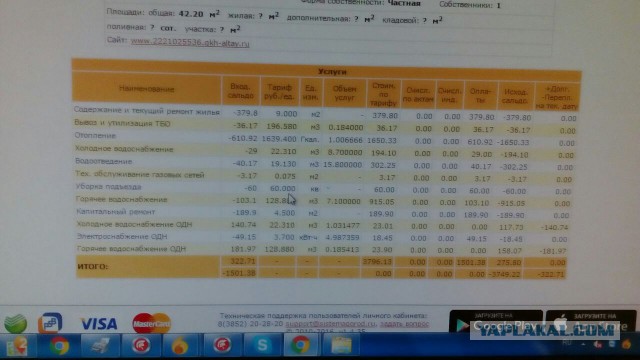Open the red helmet icon next to Skype
640x360 pixels.
pyautogui.click(x=222, y=346)
